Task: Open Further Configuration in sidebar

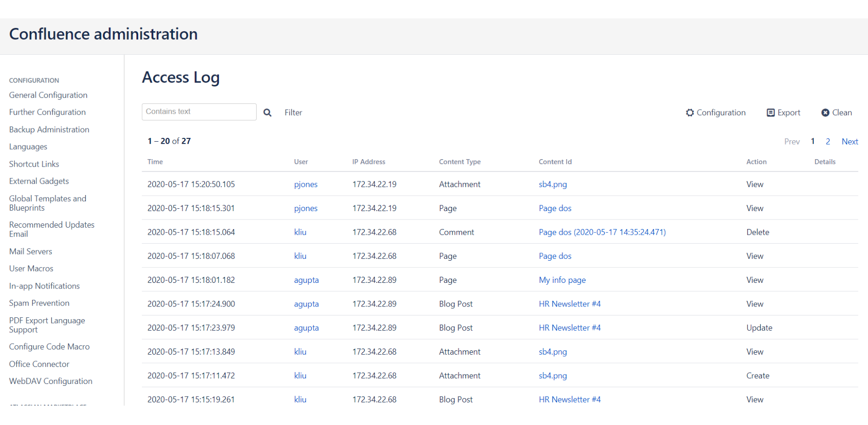Action: tap(47, 112)
